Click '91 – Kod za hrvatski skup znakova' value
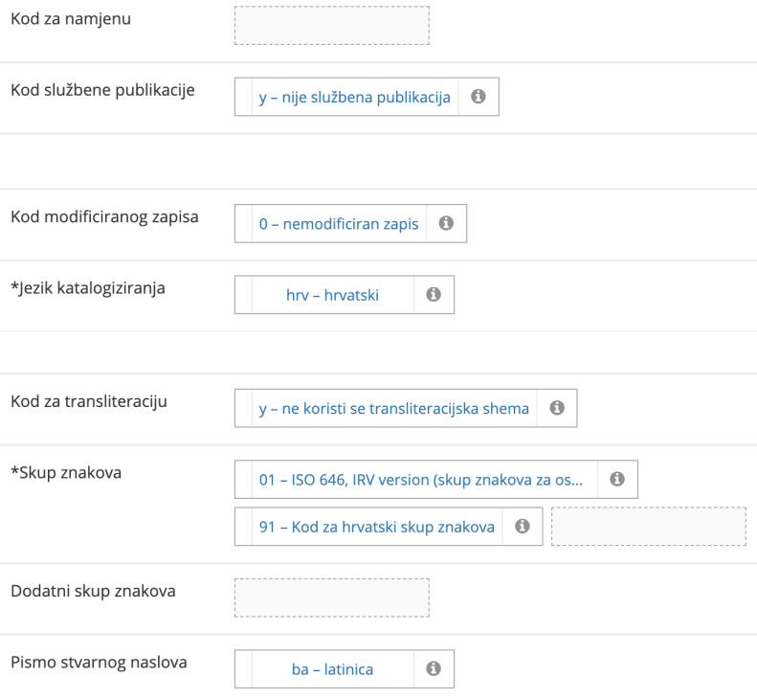The width and height of the screenshot is (757, 700). pos(376,527)
